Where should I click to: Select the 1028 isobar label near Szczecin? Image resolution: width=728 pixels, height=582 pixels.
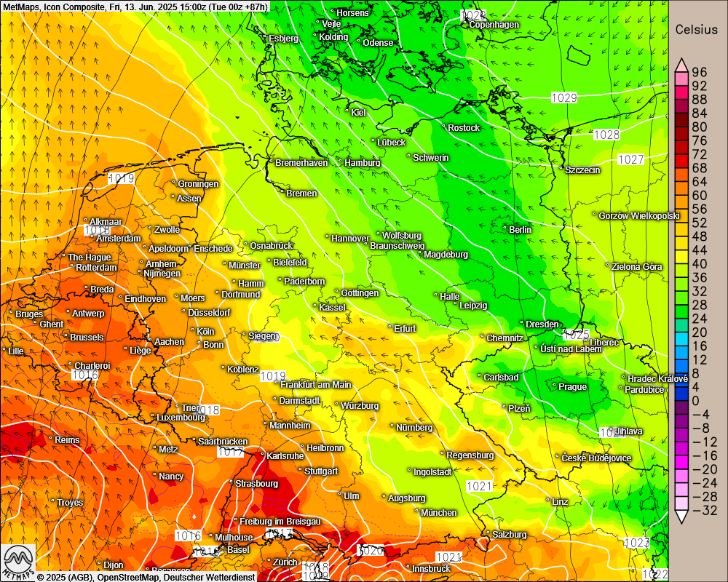pyautogui.click(x=606, y=135)
